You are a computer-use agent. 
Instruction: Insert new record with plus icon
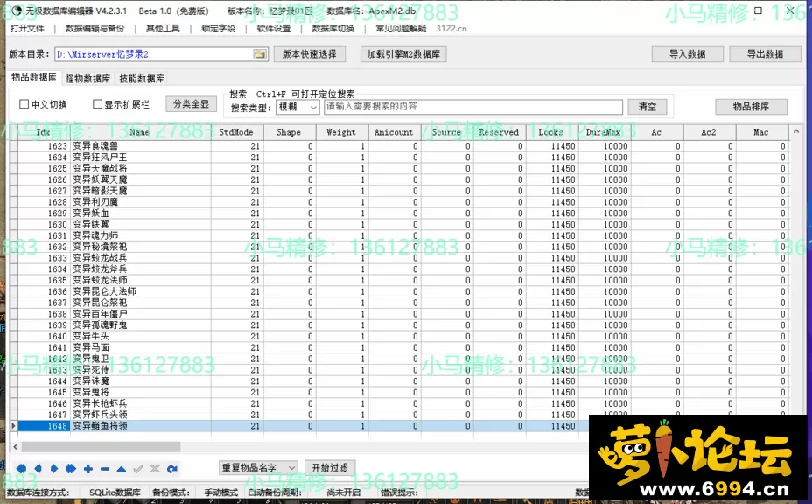[88, 469]
